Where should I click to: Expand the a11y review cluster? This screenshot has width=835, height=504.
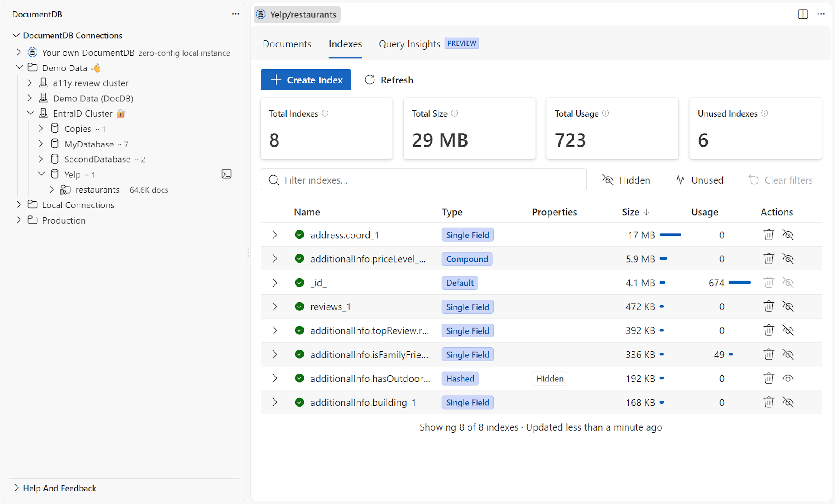point(30,83)
